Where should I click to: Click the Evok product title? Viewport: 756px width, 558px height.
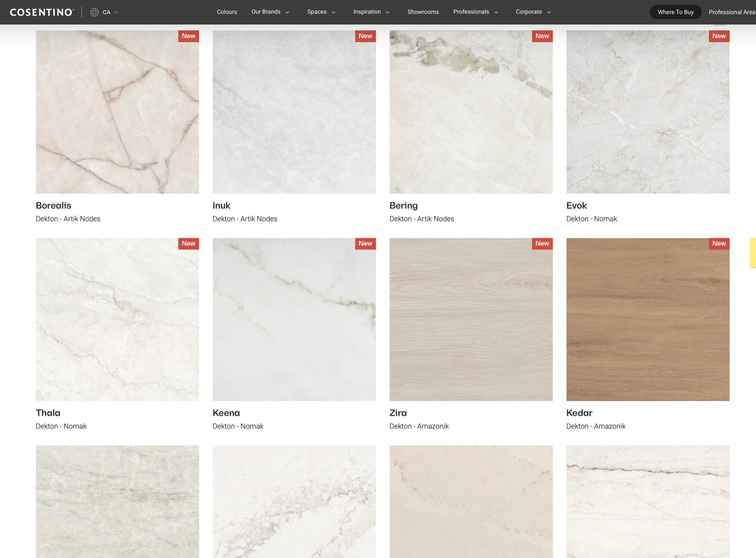[x=576, y=206]
